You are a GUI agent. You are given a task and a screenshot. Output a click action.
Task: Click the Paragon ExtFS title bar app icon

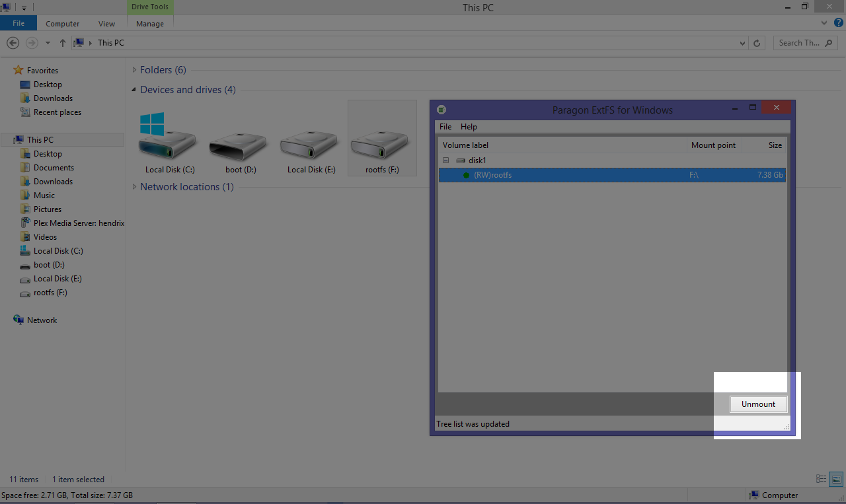[x=442, y=110]
